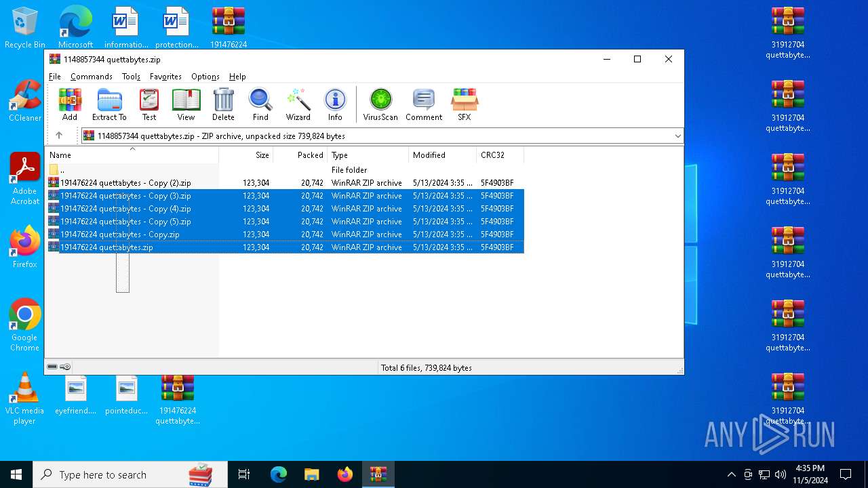Select '191476224 quettabytes - Copy (3).zip'

pyautogui.click(x=285, y=196)
